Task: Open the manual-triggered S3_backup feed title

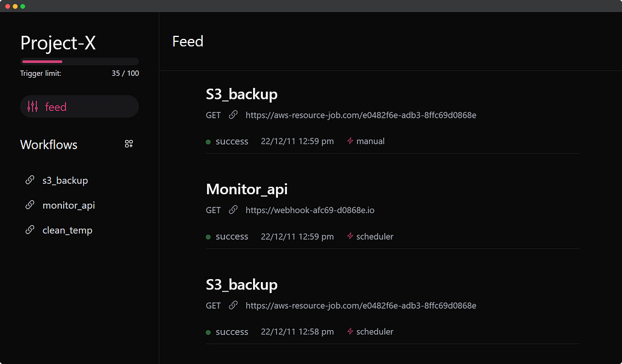Action: point(242,95)
